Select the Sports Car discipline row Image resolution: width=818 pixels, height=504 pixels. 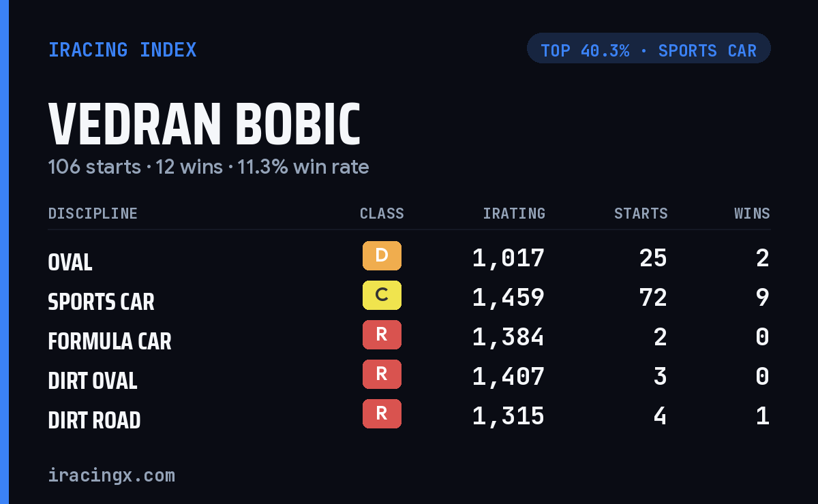(x=409, y=298)
